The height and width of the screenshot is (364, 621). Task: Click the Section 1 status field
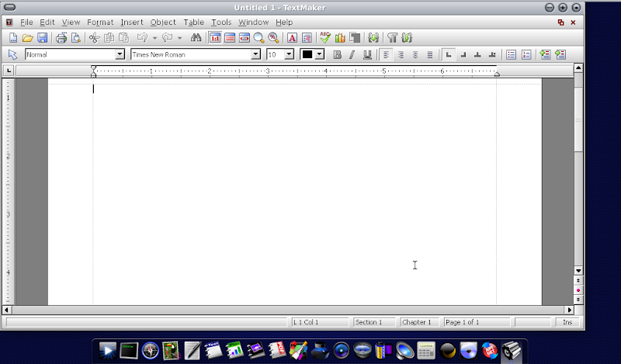[374, 322]
